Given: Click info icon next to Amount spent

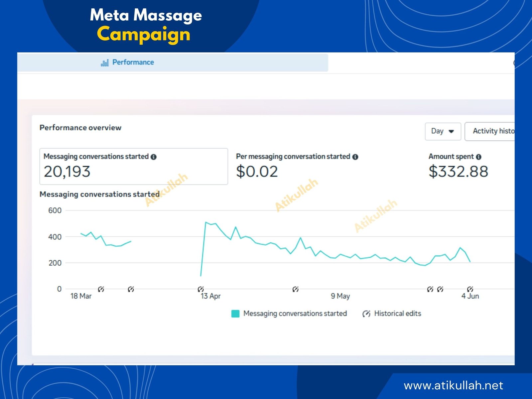Looking at the screenshot, I should 478,157.
